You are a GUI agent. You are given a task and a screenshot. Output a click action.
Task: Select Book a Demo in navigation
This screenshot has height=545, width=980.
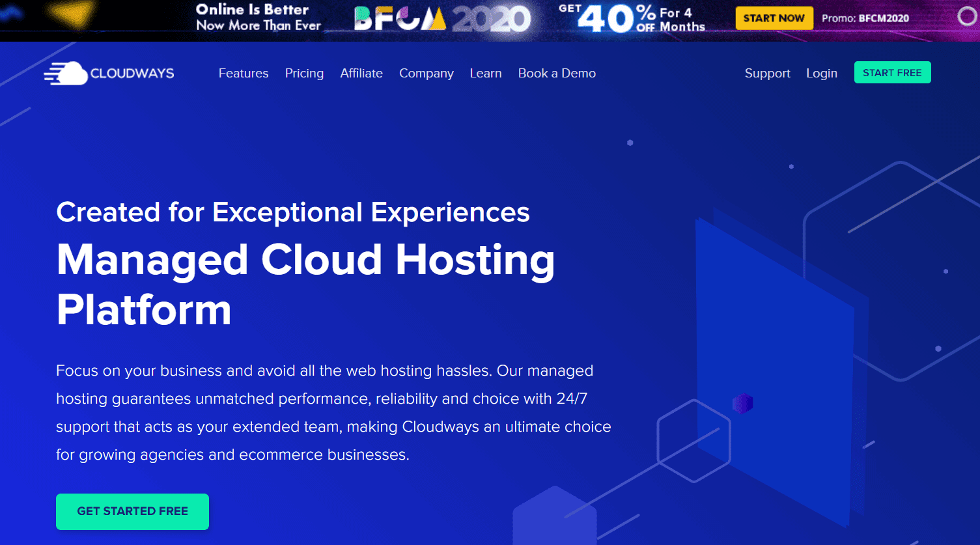click(x=557, y=74)
